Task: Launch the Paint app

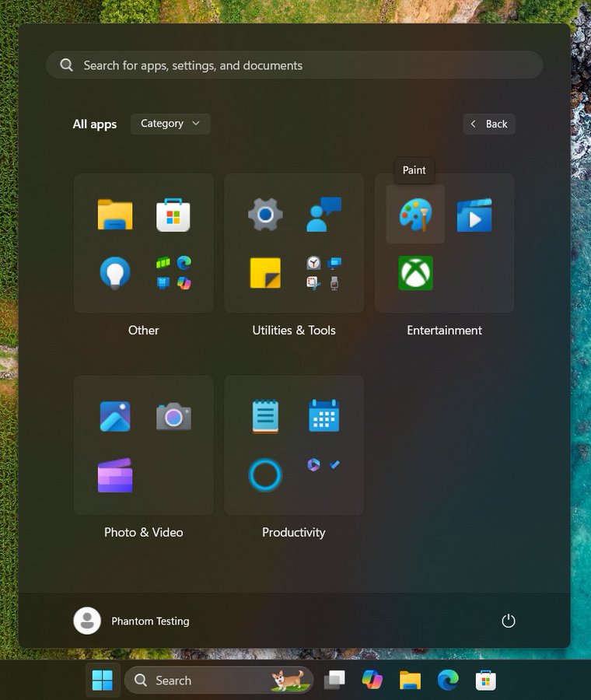Action: (x=415, y=215)
